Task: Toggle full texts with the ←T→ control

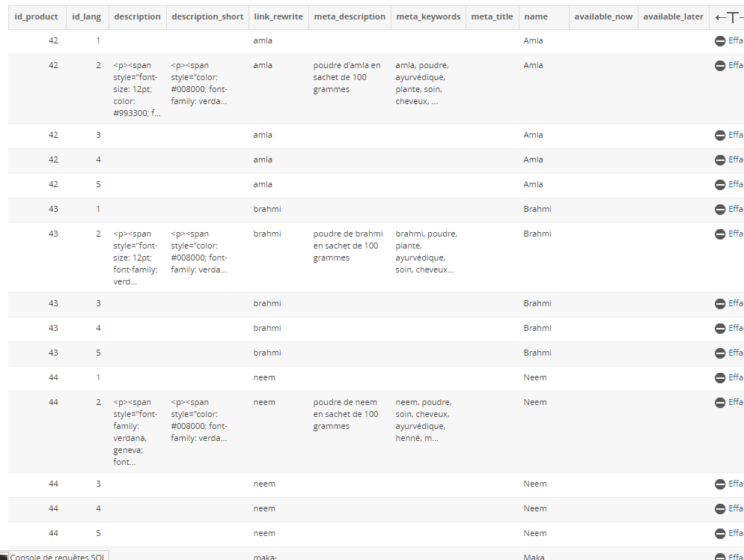Action: point(729,17)
